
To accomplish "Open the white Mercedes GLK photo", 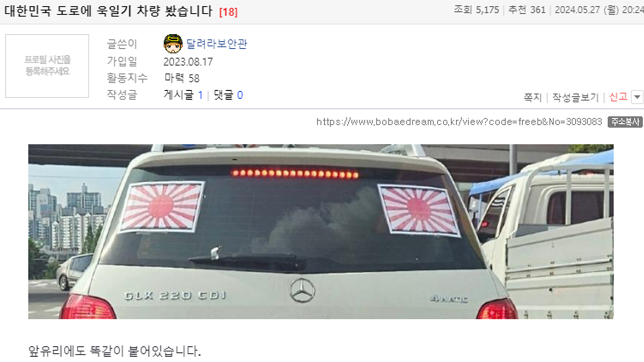I will [321, 232].
